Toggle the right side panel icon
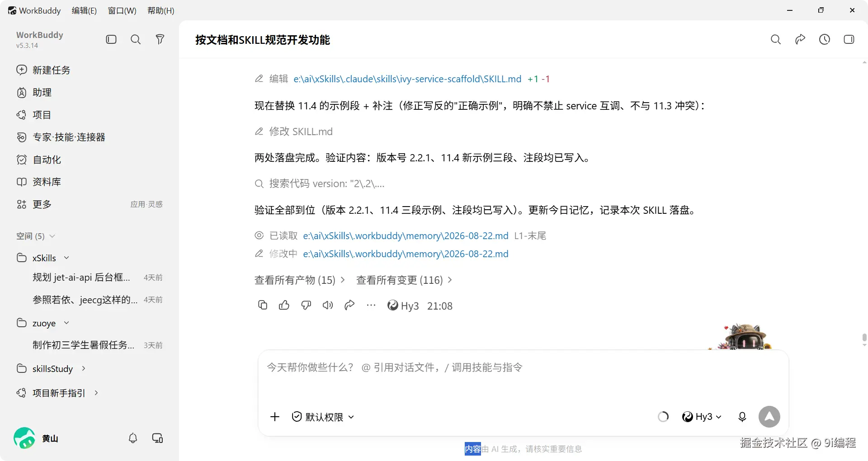Viewport: 868px width, 461px height. [849, 39]
